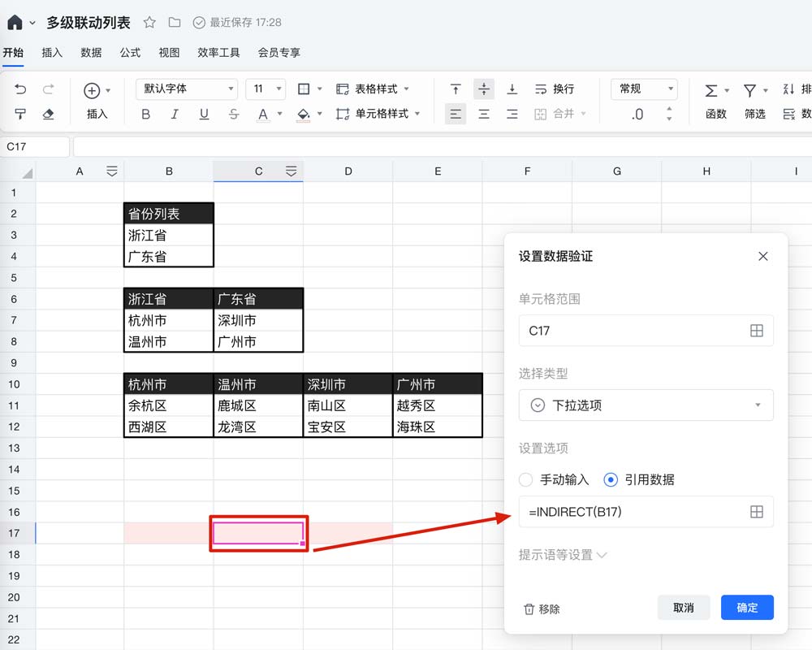The height and width of the screenshot is (650, 812).
Task: Open the 默认字体 font dropdown
Action: click(x=186, y=89)
